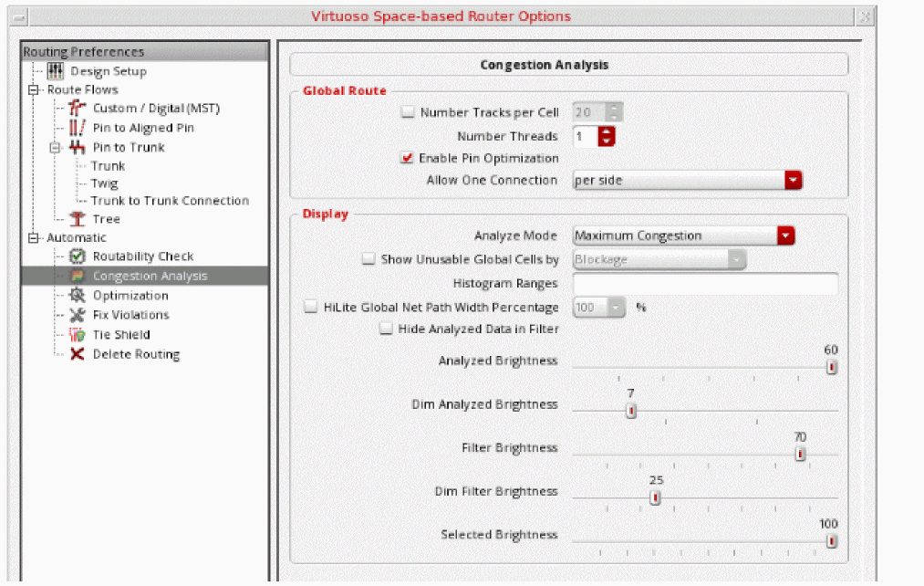
Task: Select Twig tree item
Action: [104, 183]
